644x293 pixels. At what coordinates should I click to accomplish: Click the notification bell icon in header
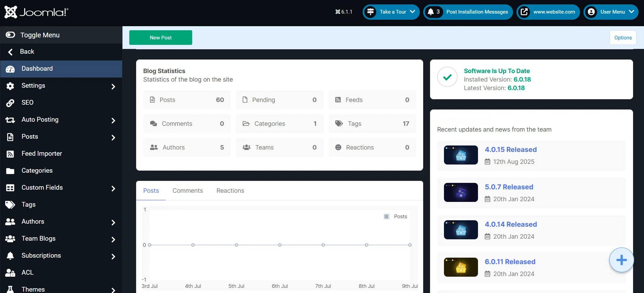pos(431,12)
